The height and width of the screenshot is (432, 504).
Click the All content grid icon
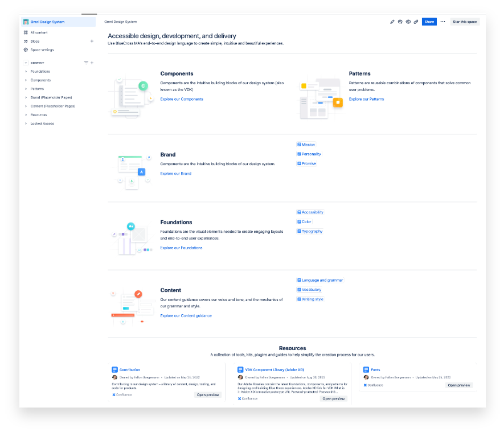point(26,32)
